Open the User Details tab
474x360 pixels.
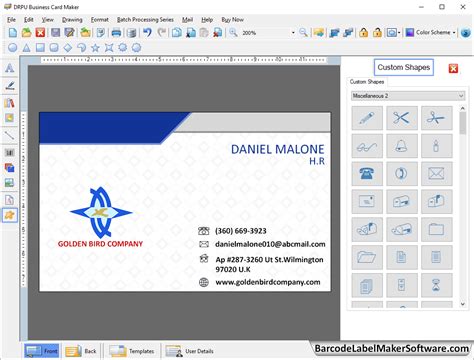tap(190, 351)
